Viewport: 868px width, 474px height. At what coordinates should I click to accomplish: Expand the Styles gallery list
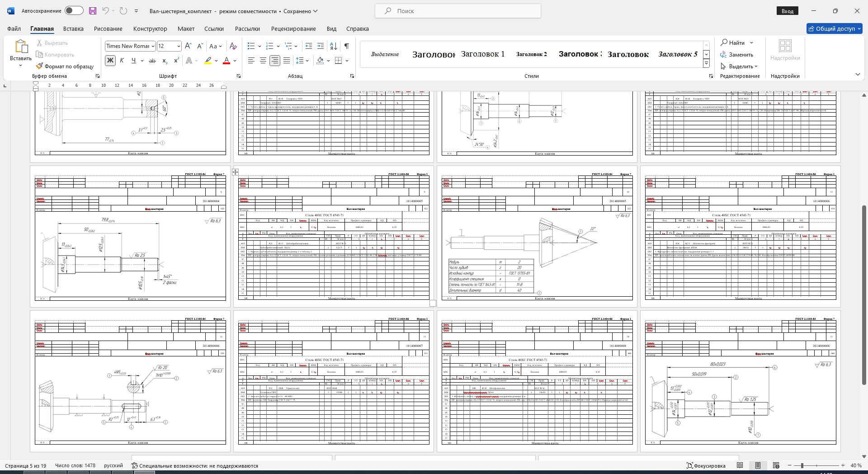tap(706, 64)
